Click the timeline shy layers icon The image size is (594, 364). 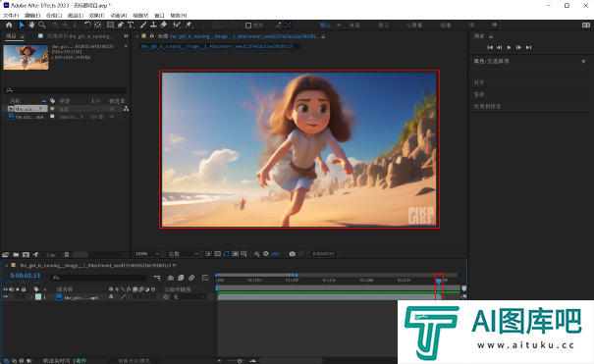click(x=171, y=278)
